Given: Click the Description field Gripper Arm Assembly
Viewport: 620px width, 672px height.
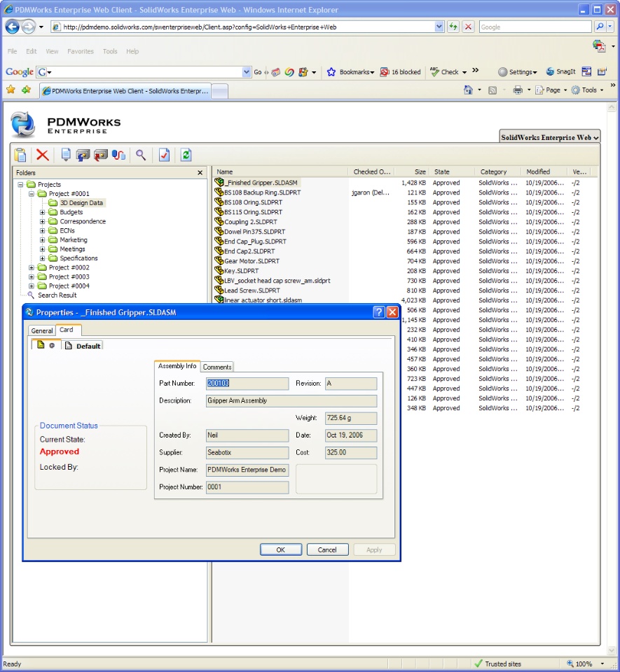Looking at the screenshot, I should pyautogui.click(x=291, y=400).
